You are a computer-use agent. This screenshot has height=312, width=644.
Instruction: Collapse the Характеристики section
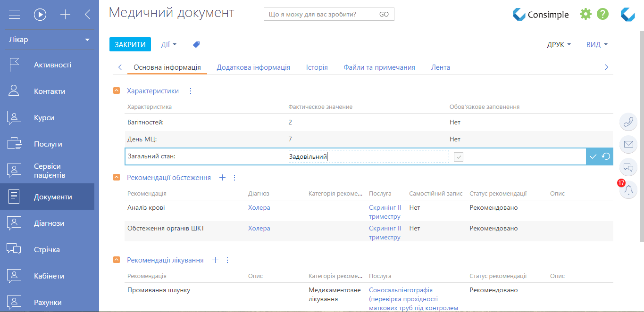point(116,90)
